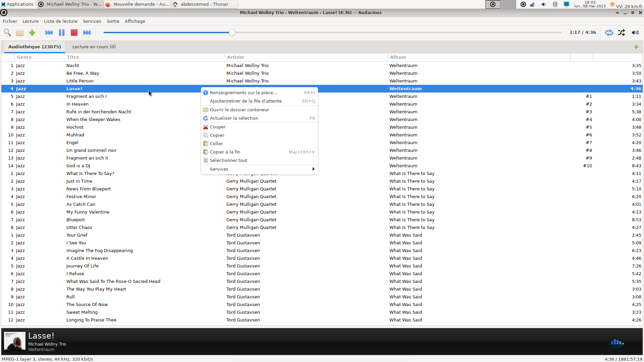644x362 pixels.
Task: Open the Fichier menu
Action: click(10, 21)
